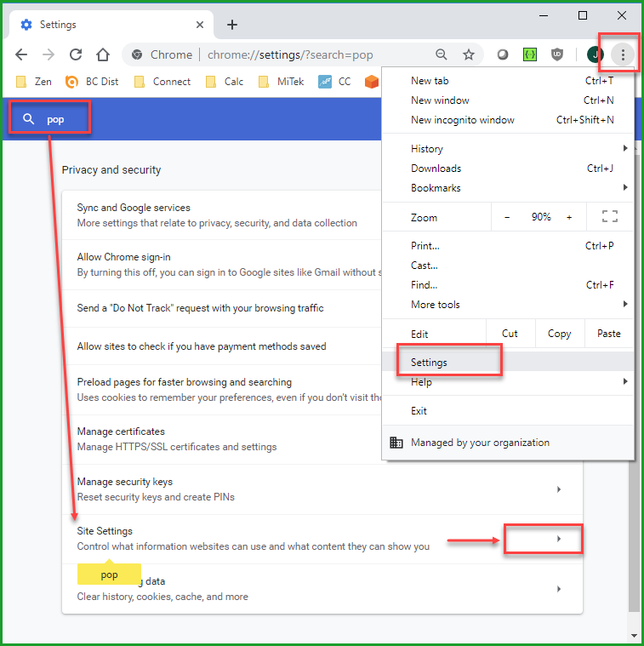644x646 pixels.
Task: Click the Privacy and security heading
Action: pos(111,169)
